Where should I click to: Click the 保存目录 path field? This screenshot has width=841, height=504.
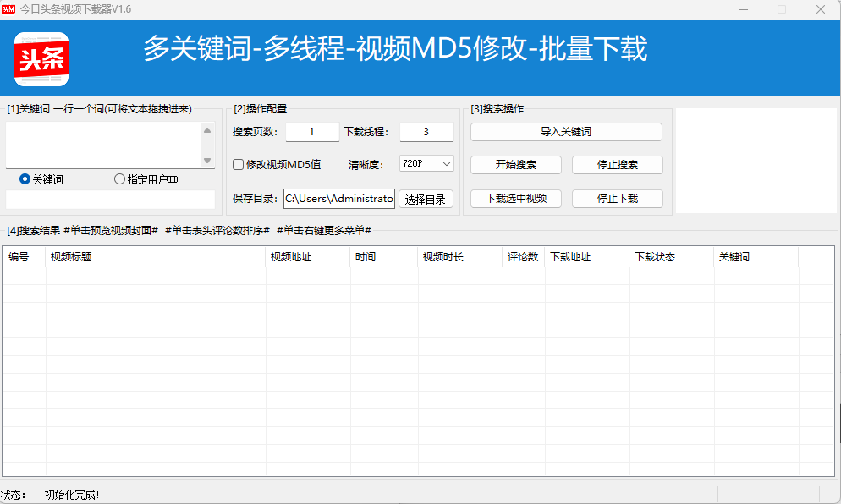[x=338, y=199]
